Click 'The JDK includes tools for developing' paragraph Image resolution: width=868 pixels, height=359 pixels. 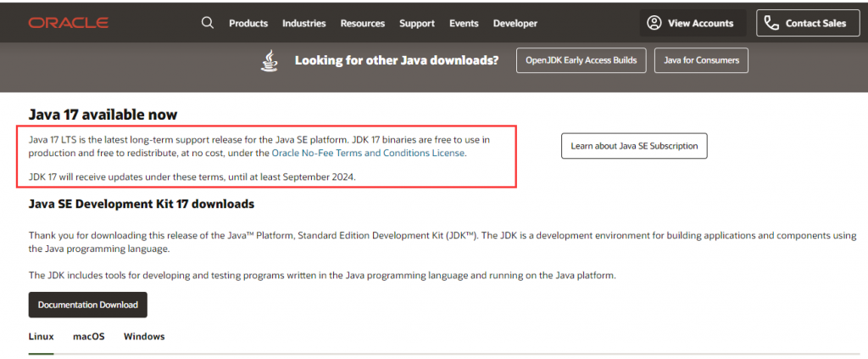(x=322, y=275)
